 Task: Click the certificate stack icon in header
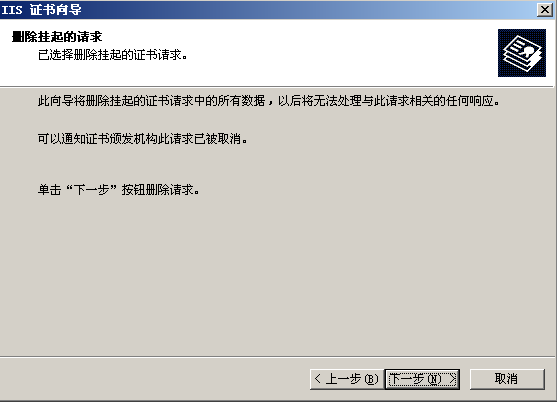pos(522,53)
